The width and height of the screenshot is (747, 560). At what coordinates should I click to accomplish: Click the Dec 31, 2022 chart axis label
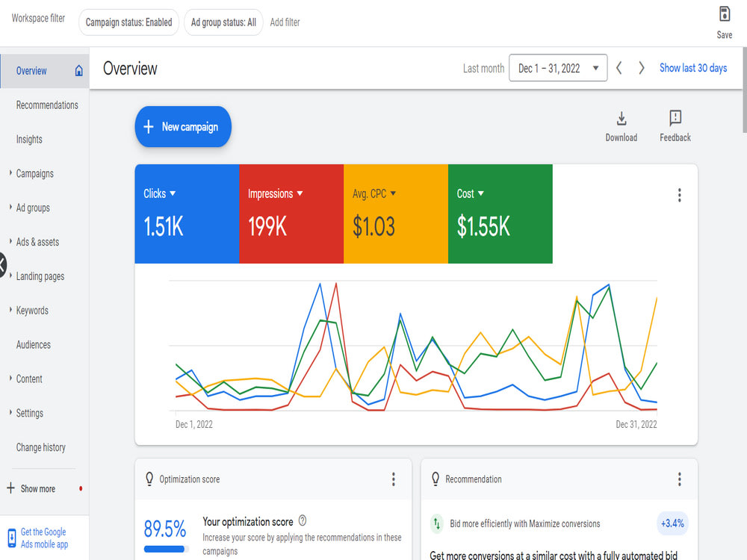(x=636, y=424)
